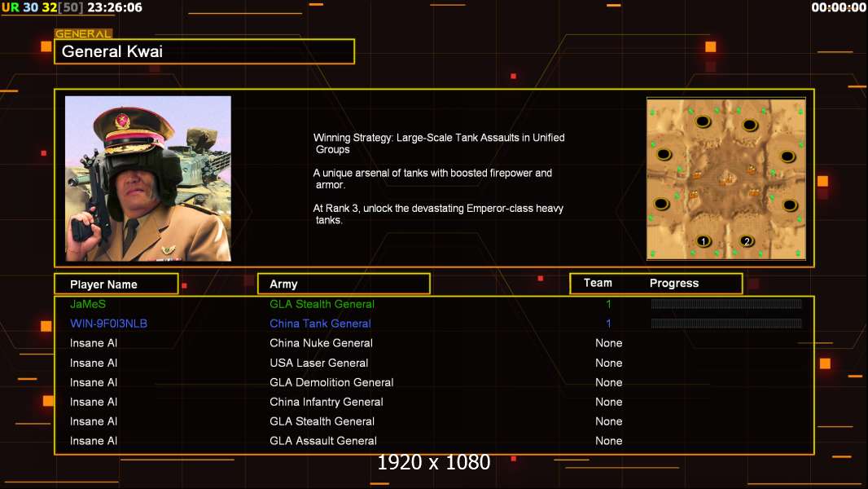Click the 'At Rank 3' Emperor-class text
The height and width of the screenshot is (489, 868).
point(438,214)
